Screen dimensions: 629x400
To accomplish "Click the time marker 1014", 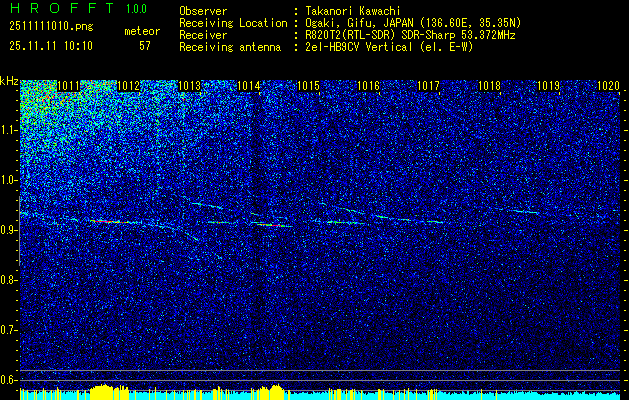I will pyautogui.click(x=249, y=86).
